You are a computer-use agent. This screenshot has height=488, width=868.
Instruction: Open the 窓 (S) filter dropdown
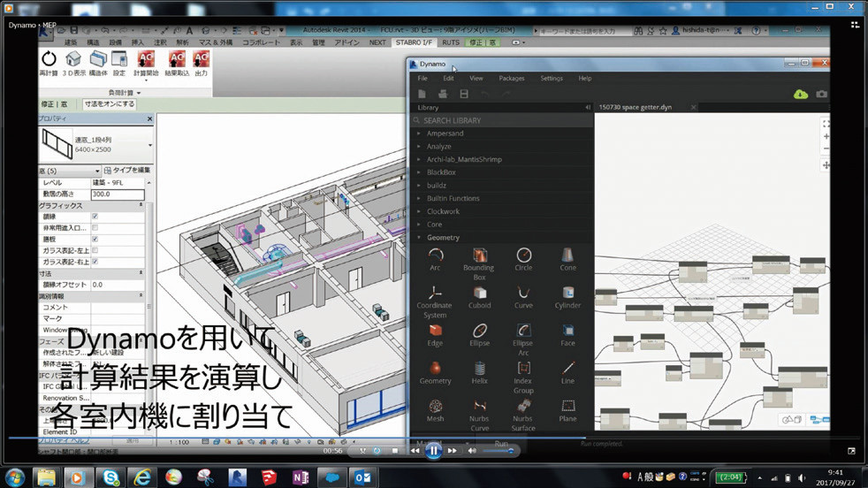click(x=70, y=171)
